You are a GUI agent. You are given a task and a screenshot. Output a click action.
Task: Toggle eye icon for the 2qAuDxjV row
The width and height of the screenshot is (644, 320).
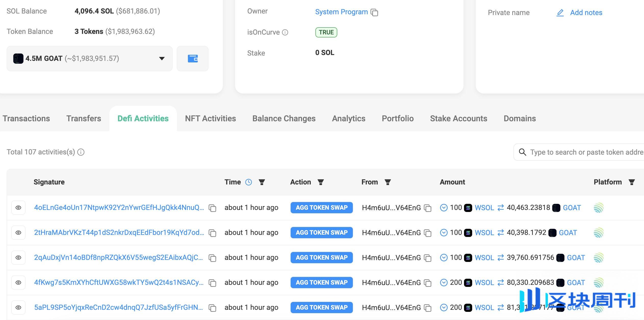point(18,258)
